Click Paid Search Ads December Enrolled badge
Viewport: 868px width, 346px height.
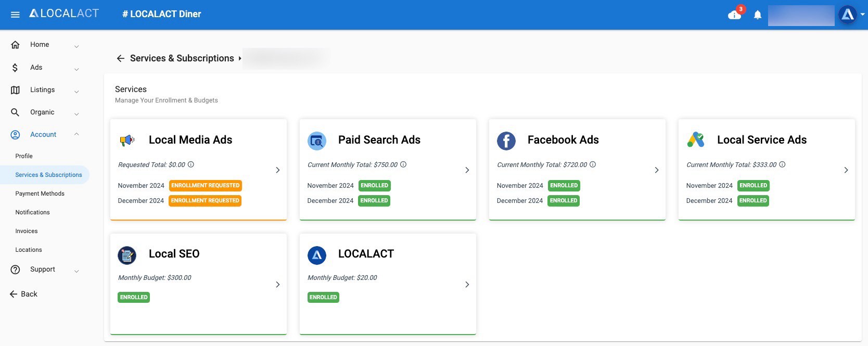(374, 201)
